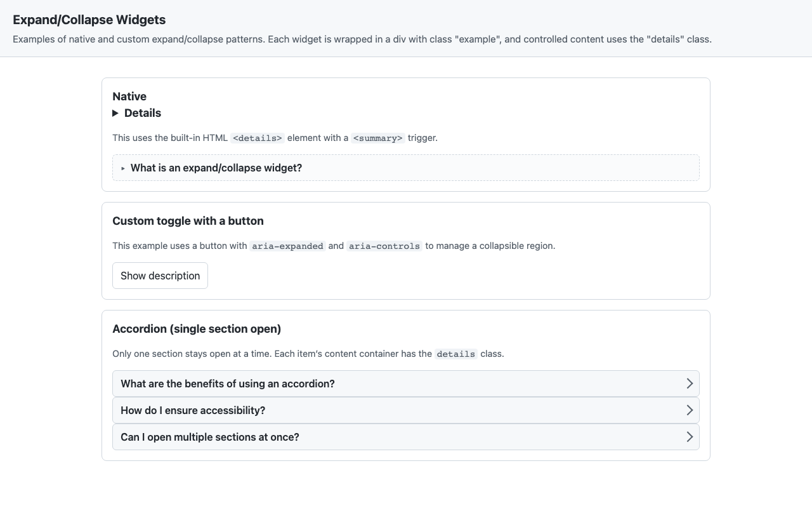Open the 'What is an expand/collapse widget?' section
Image resolution: width=812 pixels, height=508 pixels.
coord(216,168)
